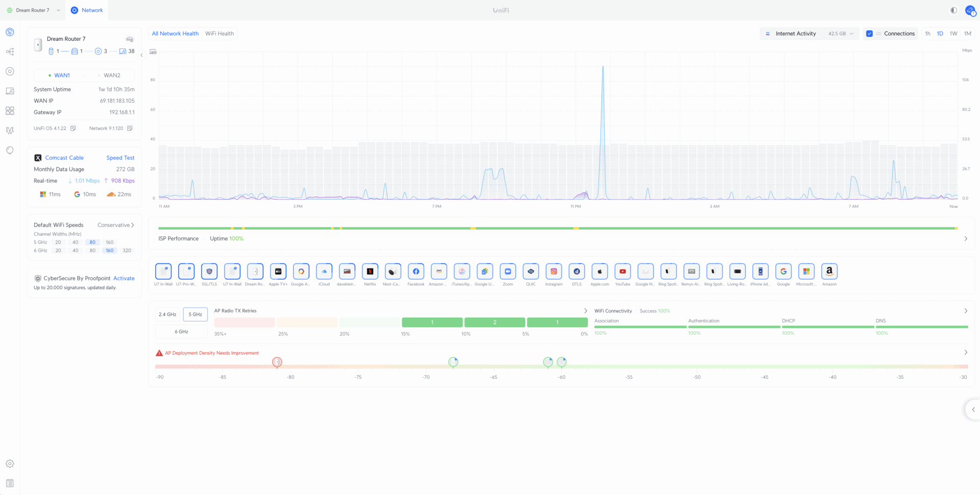Activate CyberSecure By Proofpoint
This screenshot has height=495, width=980.
(124, 279)
